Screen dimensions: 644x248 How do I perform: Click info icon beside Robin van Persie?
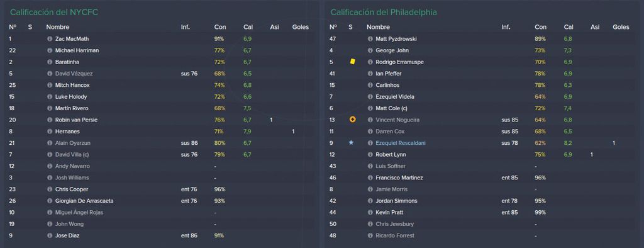coord(50,120)
